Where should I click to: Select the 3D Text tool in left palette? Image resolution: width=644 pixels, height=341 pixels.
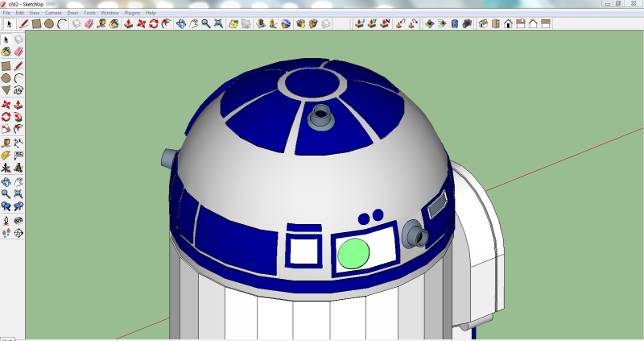(19, 168)
